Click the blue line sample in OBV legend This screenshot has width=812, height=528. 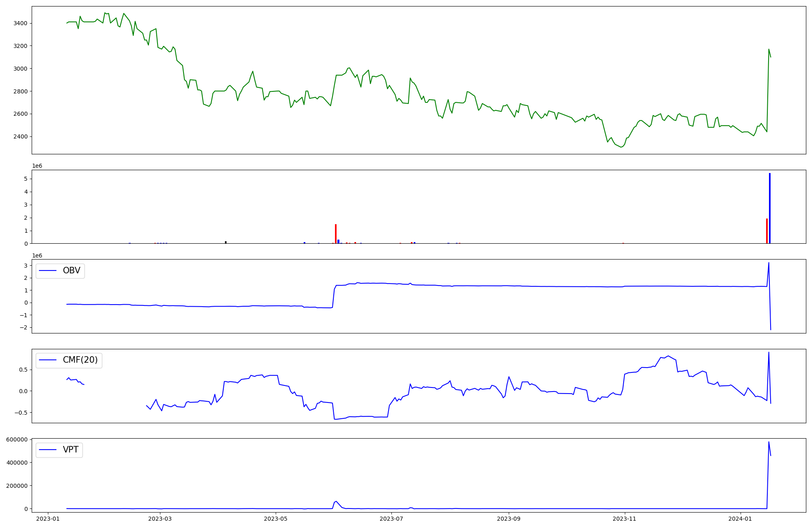(x=48, y=271)
